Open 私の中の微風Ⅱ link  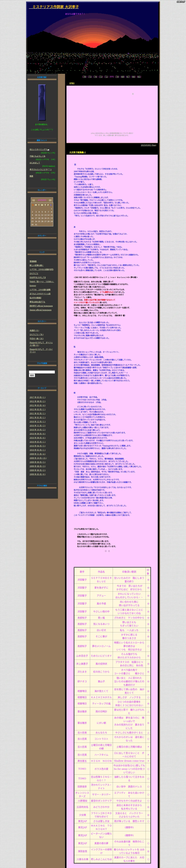[x=35, y=298]
